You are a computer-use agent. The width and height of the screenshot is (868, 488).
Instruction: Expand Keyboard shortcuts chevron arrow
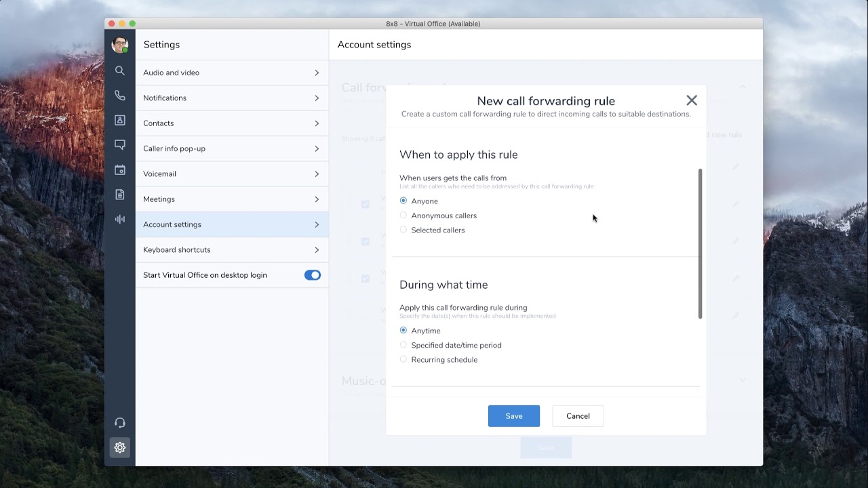(317, 249)
